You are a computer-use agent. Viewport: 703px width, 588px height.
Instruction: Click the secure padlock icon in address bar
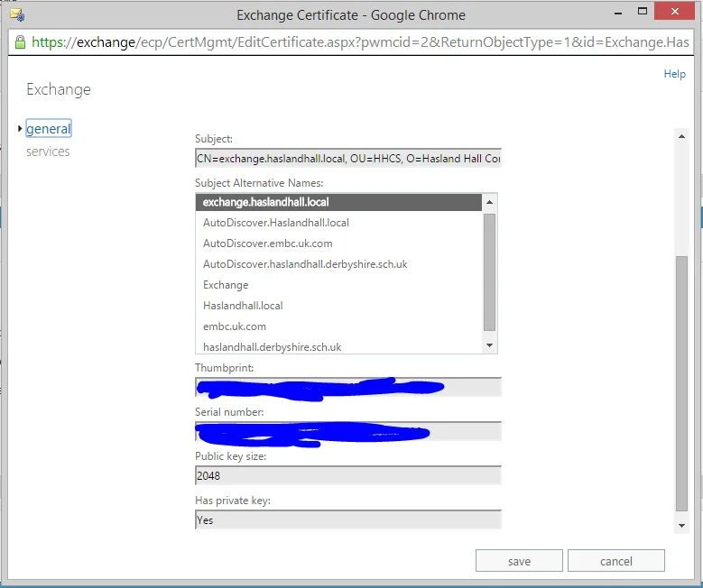[x=20, y=42]
